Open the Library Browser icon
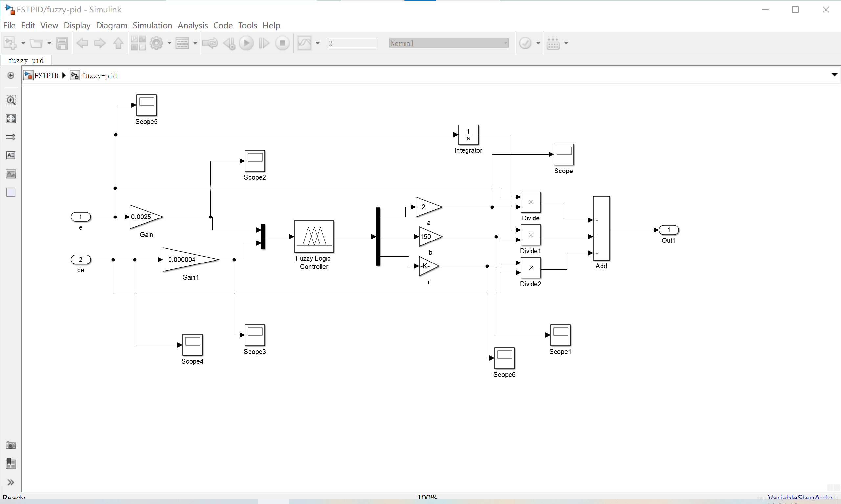This screenshot has height=504, width=841. coord(138,43)
